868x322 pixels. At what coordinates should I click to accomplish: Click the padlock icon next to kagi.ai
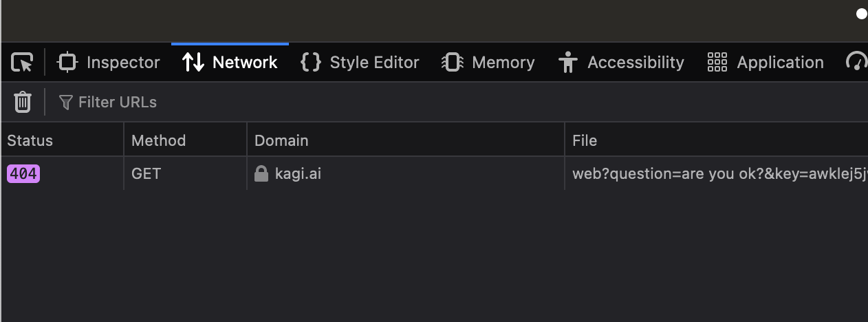[261, 173]
